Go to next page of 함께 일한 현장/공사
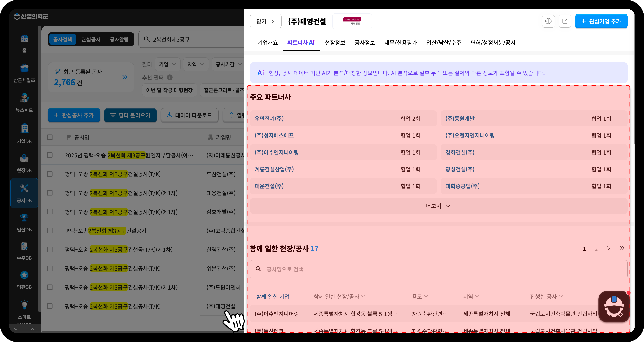This screenshot has width=644, height=342. coord(609,248)
